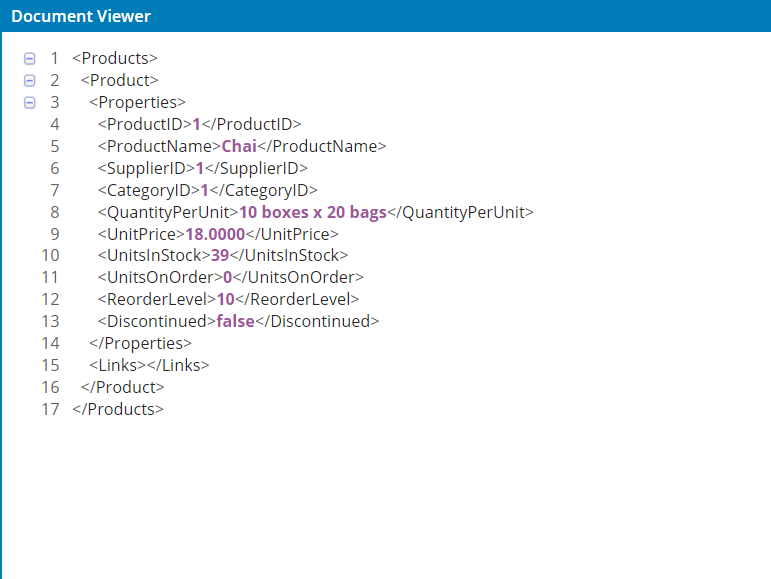Click the UnitsInStock value 39
Viewport: 771px width, 579px height.
click(x=220, y=256)
